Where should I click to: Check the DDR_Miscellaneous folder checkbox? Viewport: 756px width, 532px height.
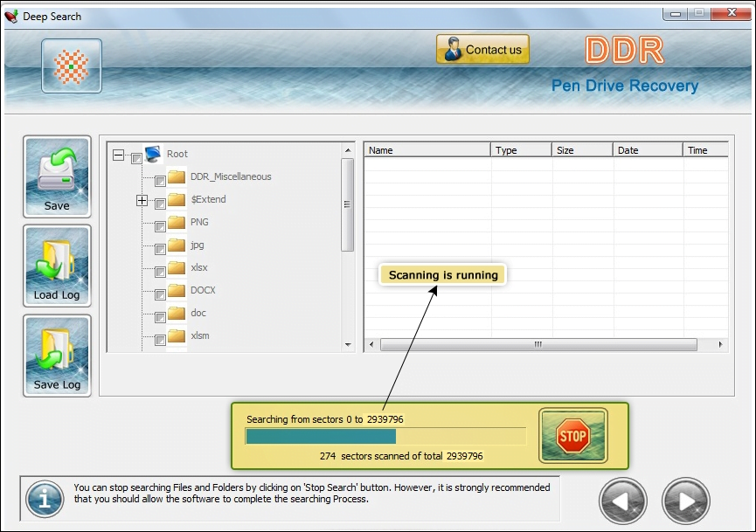[x=160, y=181]
